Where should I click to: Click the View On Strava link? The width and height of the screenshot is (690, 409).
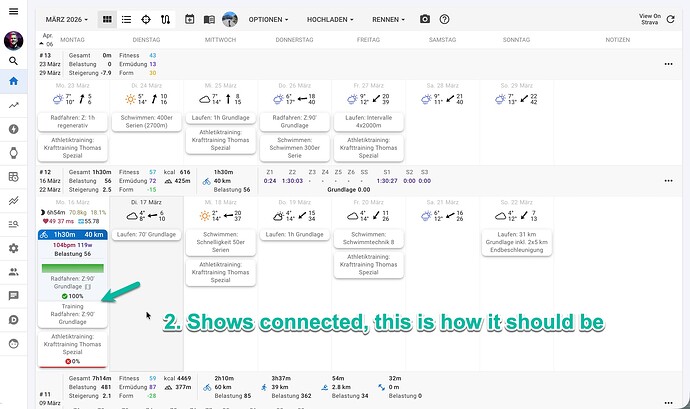pos(648,19)
